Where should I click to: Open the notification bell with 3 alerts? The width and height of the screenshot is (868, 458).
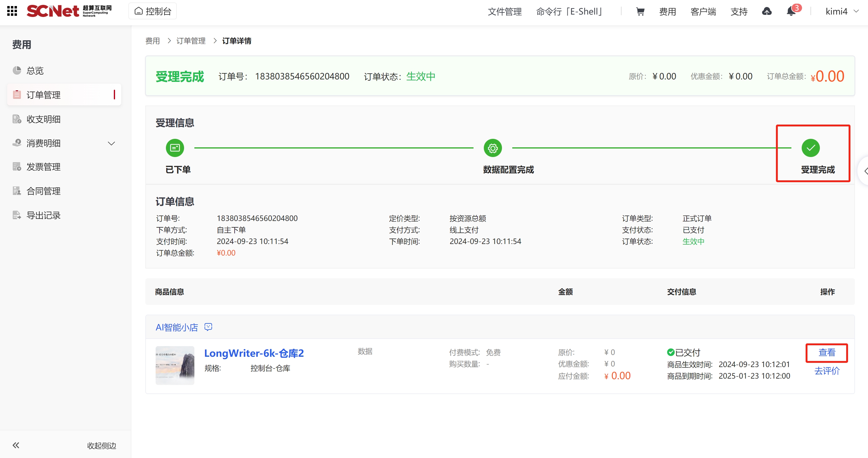(x=791, y=12)
